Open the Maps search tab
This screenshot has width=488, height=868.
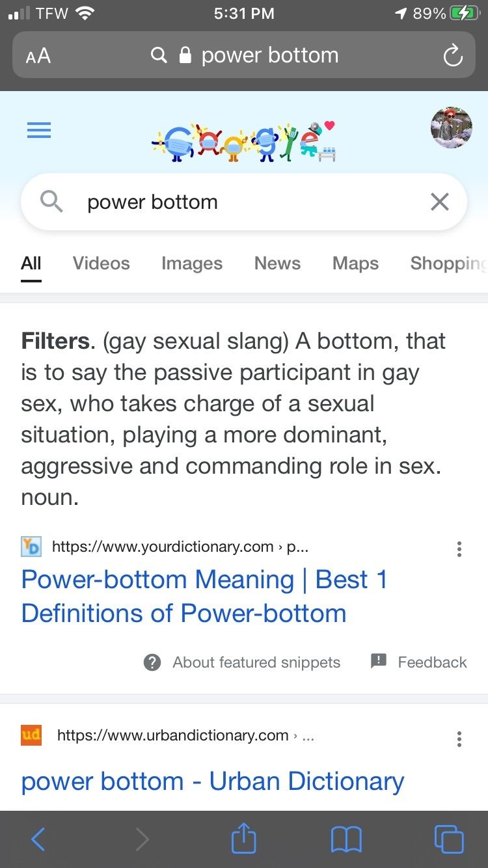click(355, 264)
